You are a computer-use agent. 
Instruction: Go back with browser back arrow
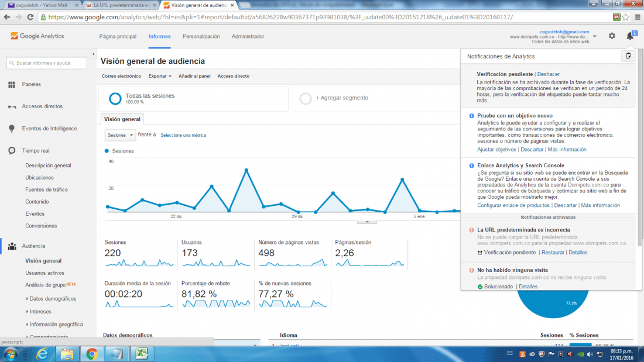point(7,17)
